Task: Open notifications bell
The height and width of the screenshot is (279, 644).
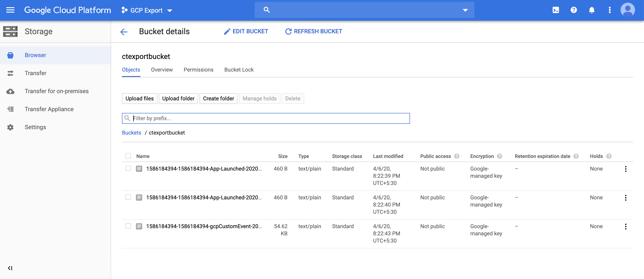Action: [592, 10]
